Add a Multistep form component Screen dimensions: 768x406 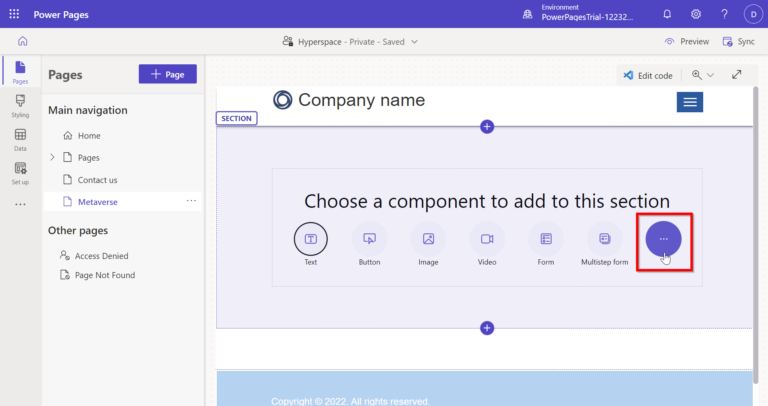604,244
